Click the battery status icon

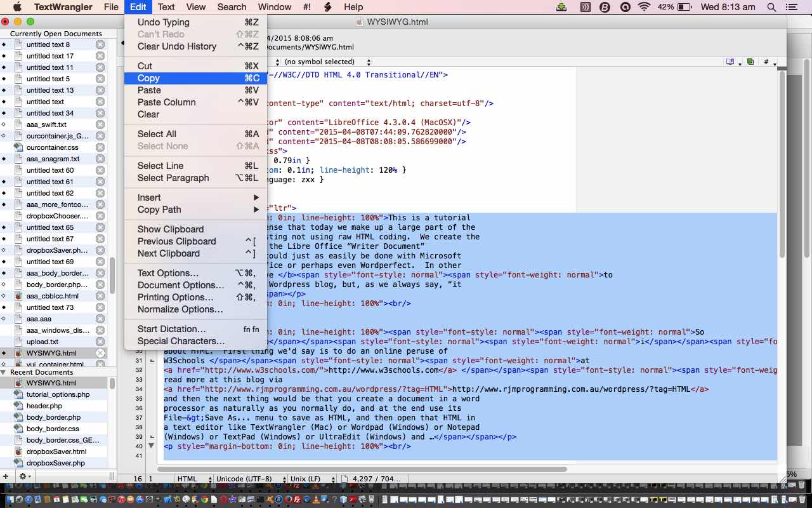tap(684, 7)
